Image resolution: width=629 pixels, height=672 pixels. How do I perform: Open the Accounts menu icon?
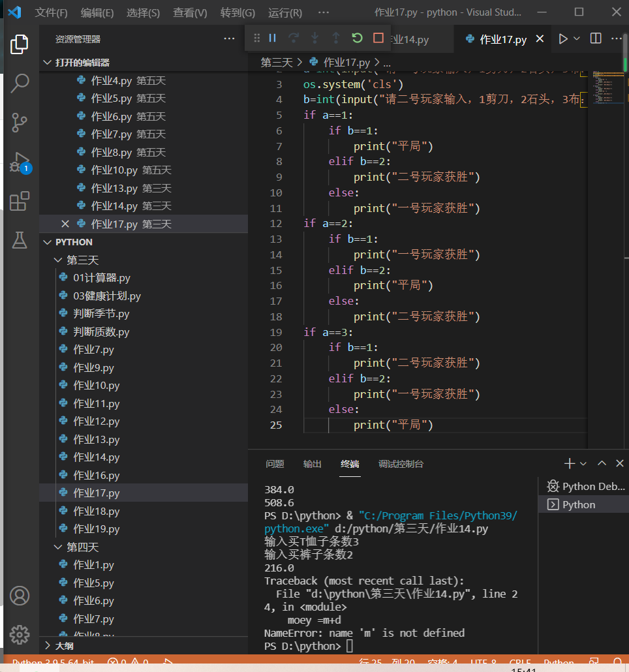pos(20,596)
